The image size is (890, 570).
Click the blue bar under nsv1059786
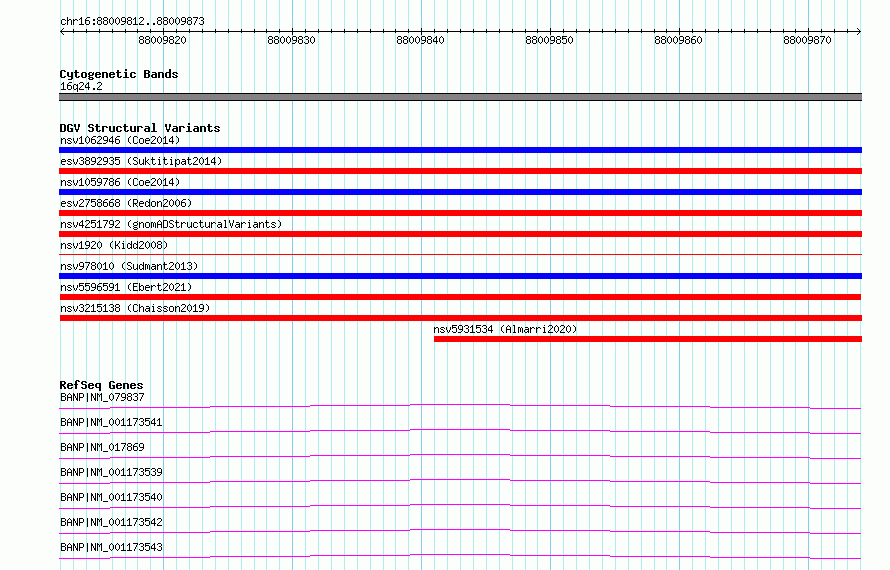tap(460, 192)
